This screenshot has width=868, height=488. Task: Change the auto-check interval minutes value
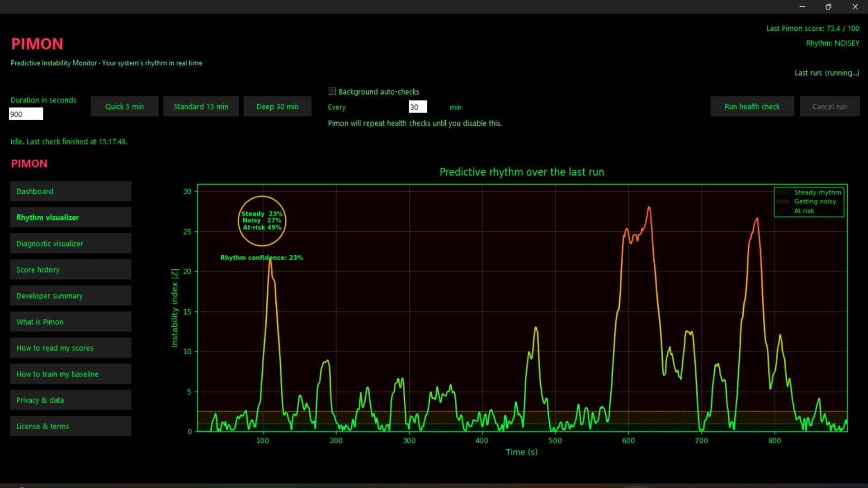point(417,107)
